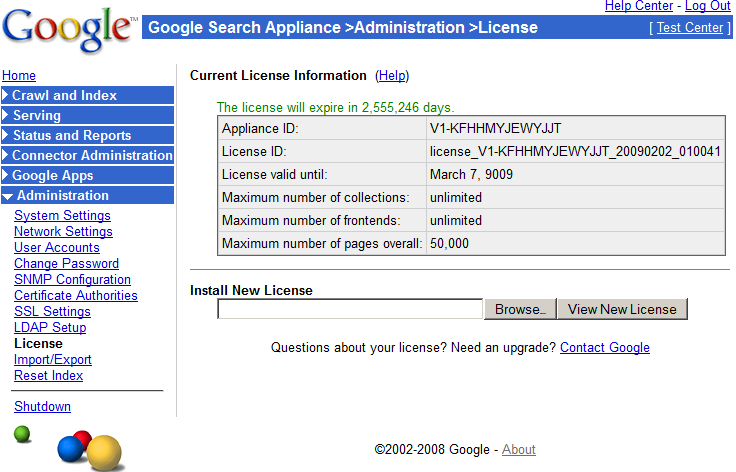Click the Maximum number of collections label
736x472 pixels.
(x=315, y=198)
